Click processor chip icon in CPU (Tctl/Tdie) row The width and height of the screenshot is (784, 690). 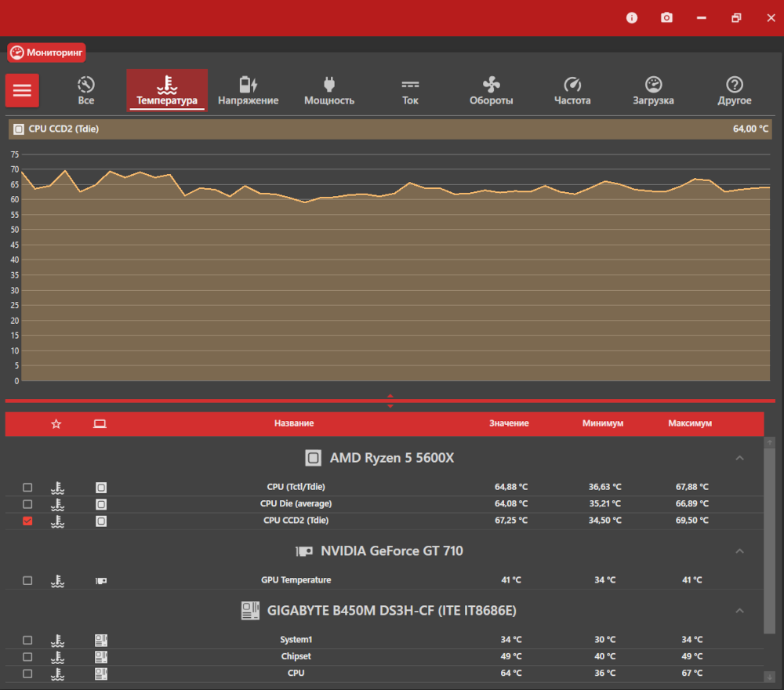pyautogui.click(x=101, y=488)
